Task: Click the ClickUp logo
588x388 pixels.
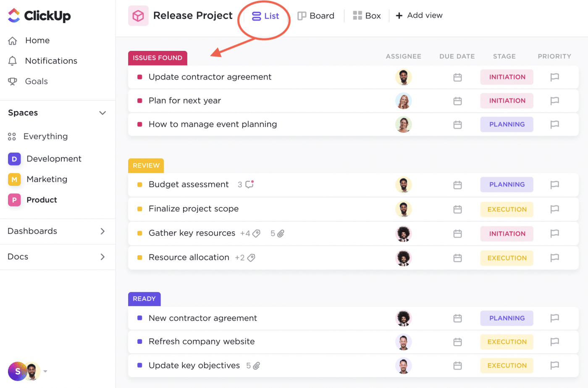Action: point(39,16)
